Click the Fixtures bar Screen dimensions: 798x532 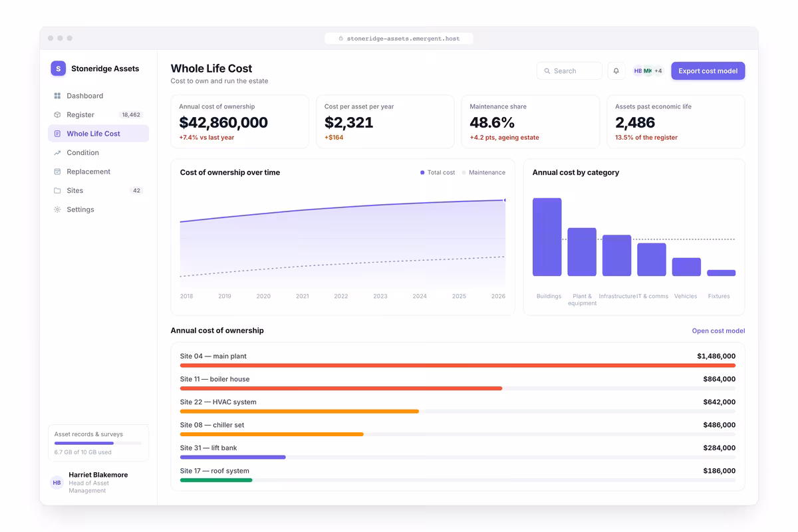coord(722,273)
